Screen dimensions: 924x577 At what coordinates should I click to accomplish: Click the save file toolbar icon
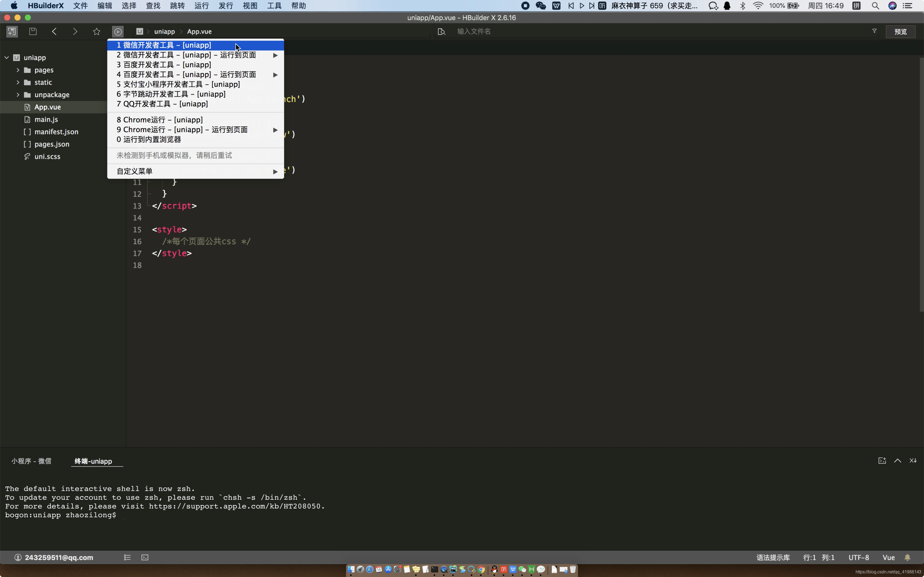33,32
